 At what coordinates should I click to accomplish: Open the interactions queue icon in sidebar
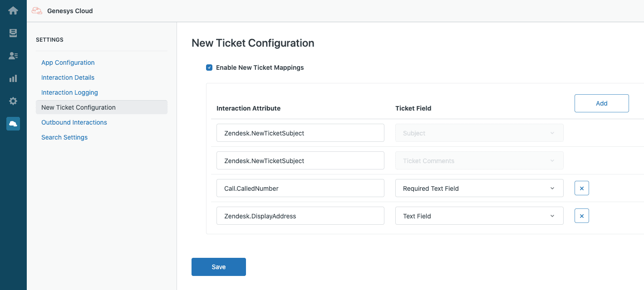13,33
